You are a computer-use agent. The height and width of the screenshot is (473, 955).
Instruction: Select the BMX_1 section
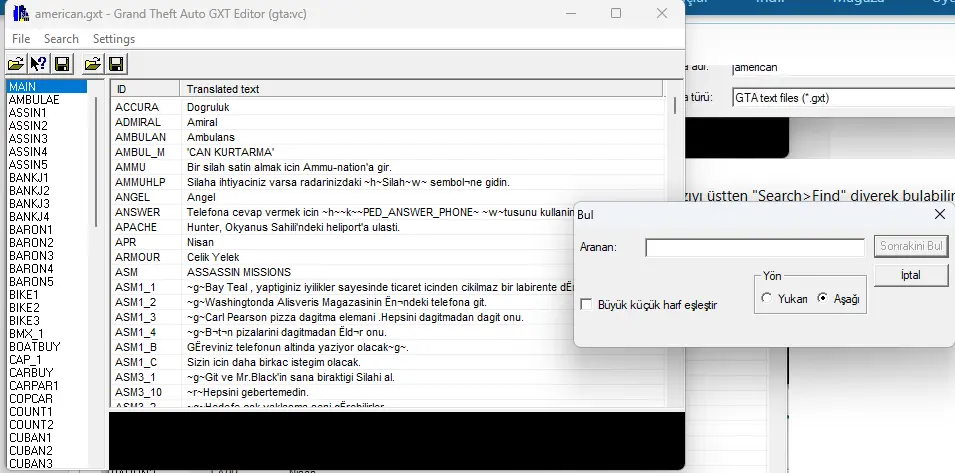coord(47,334)
